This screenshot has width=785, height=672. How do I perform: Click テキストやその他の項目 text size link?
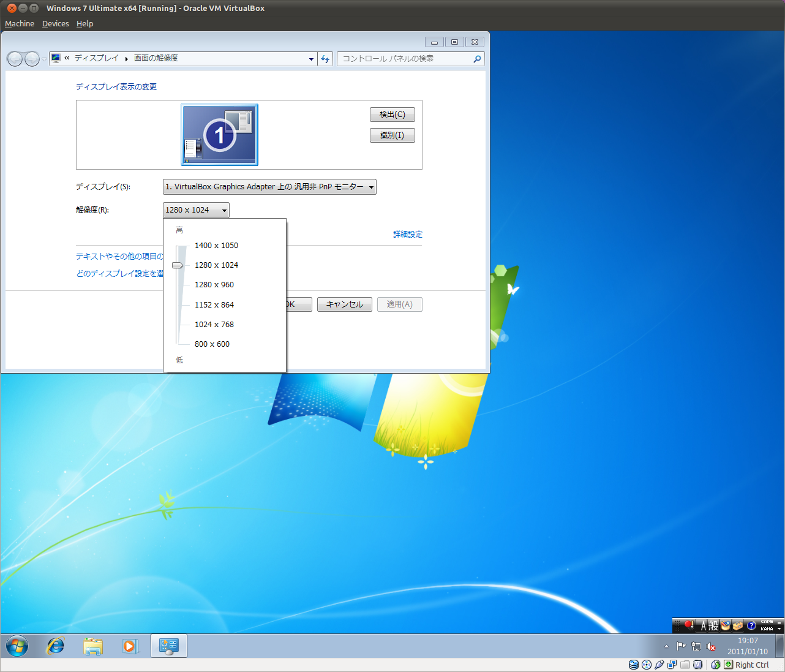point(120,257)
